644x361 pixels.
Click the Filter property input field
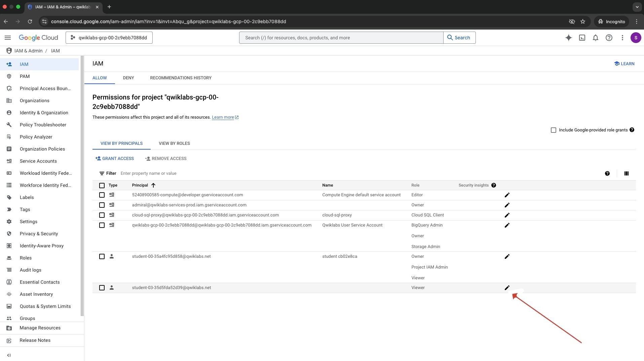coord(360,173)
